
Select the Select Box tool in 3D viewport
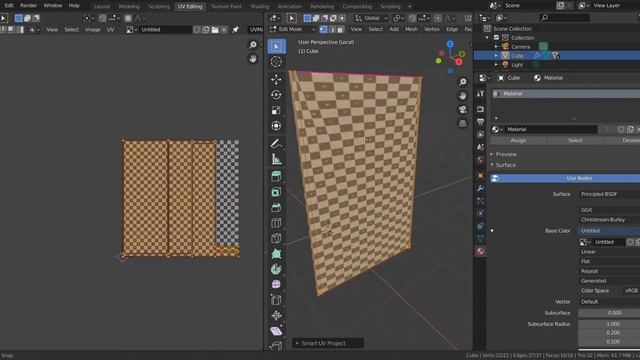pyautogui.click(x=276, y=47)
